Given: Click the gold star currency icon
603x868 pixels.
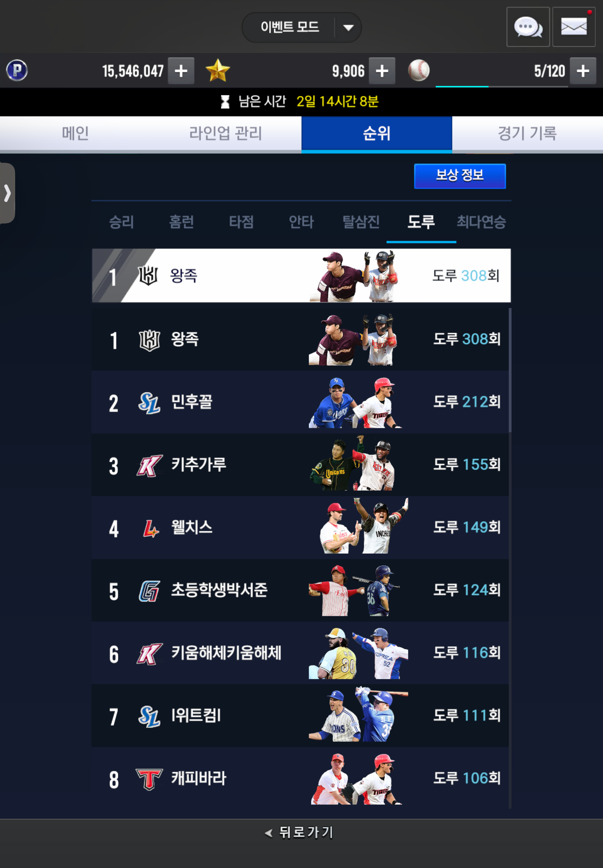Looking at the screenshot, I should pyautogui.click(x=218, y=70).
